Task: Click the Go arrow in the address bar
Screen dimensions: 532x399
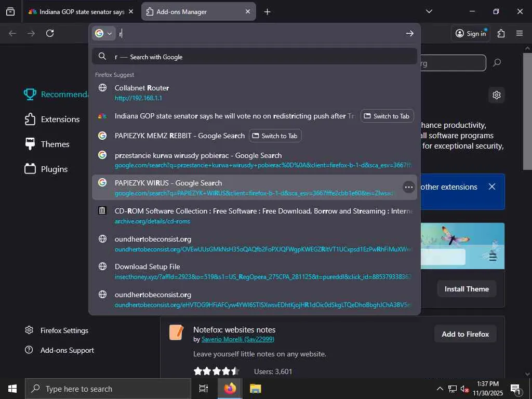Action: click(409, 33)
